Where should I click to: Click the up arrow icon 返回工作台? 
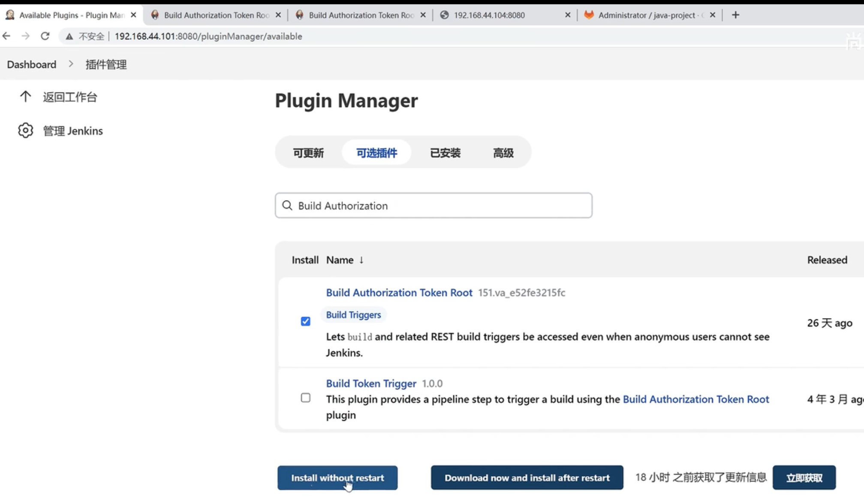point(25,97)
